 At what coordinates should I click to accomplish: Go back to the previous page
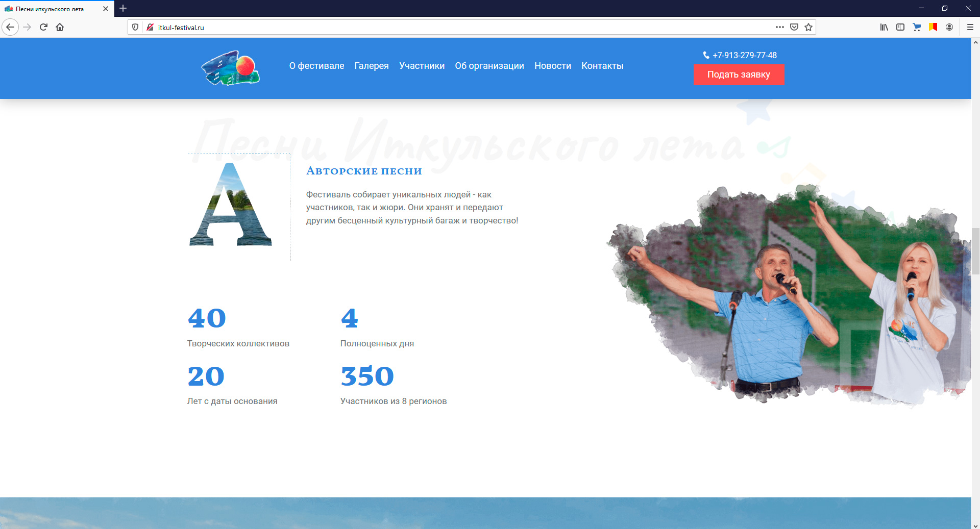coord(10,27)
